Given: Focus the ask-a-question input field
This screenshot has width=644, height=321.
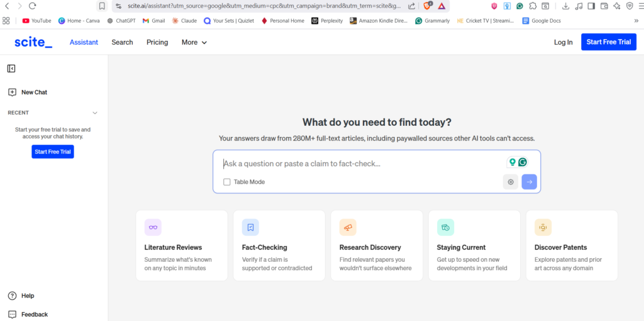Looking at the screenshot, I should coord(358,164).
